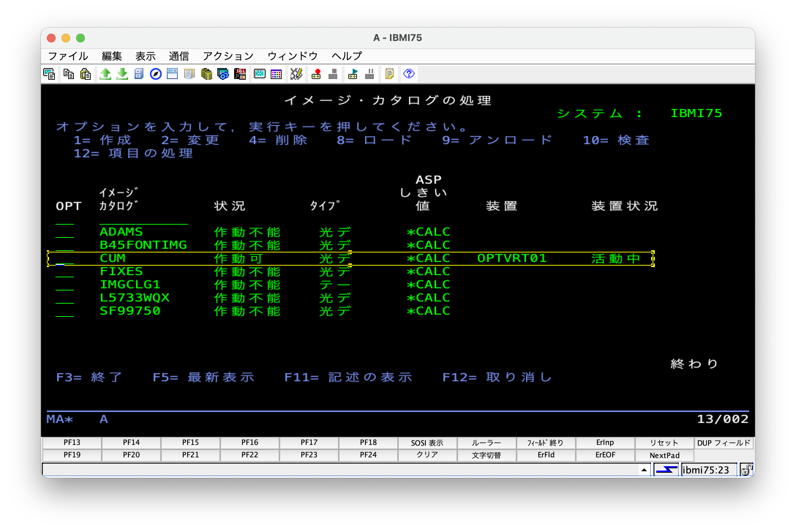
Task: Toggle SOSI 表示 button
Action: click(427, 443)
